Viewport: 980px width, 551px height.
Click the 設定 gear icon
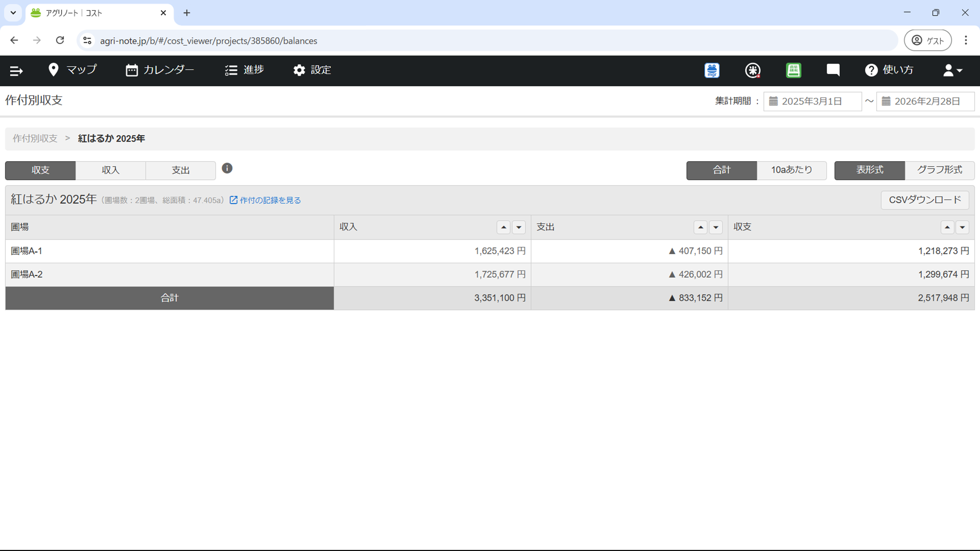tap(299, 71)
